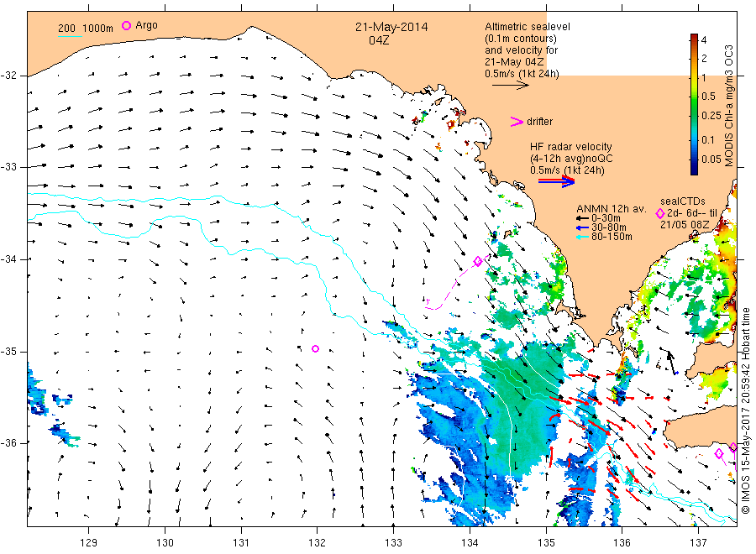This screenshot has height=554, width=756.
Task: Click the longitude label '131'
Action: pos(241,543)
